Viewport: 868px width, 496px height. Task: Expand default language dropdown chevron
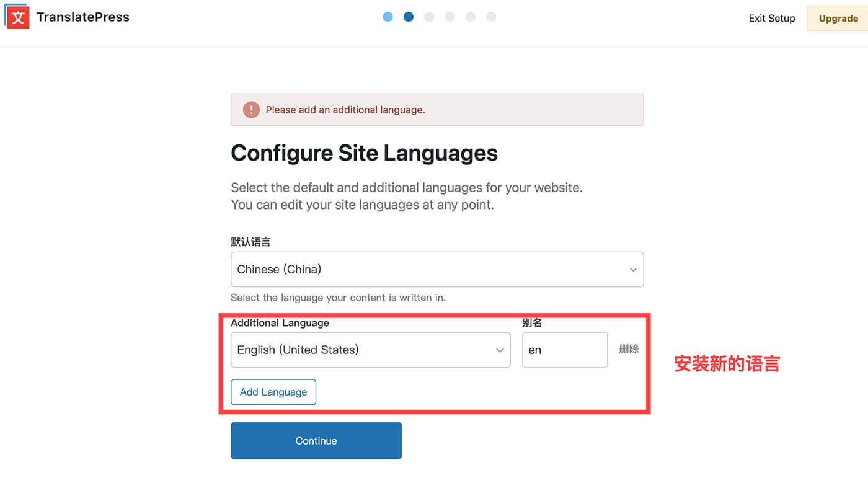coord(633,269)
